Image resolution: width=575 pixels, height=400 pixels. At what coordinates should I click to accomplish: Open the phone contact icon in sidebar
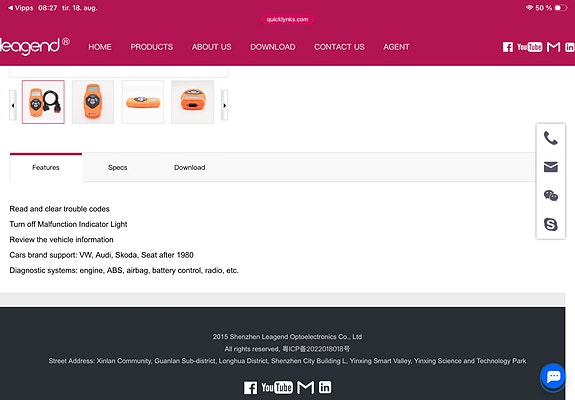550,138
